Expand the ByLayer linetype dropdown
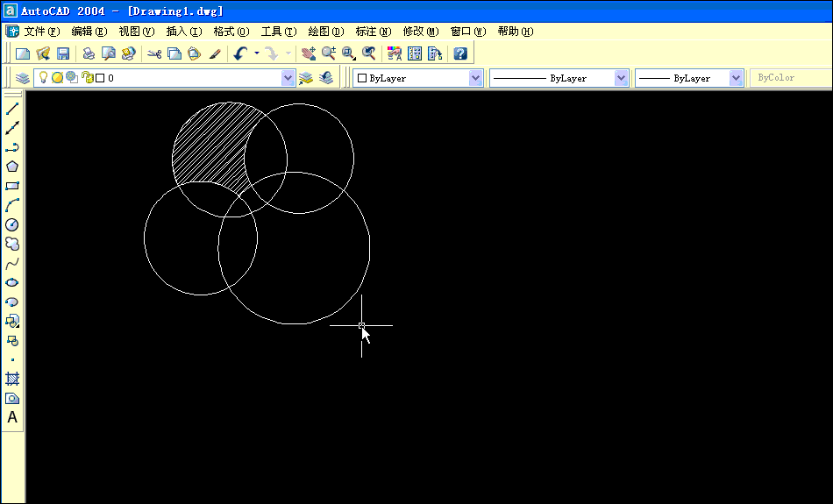The height and width of the screenshot is (504, 833). coord(621,78)
